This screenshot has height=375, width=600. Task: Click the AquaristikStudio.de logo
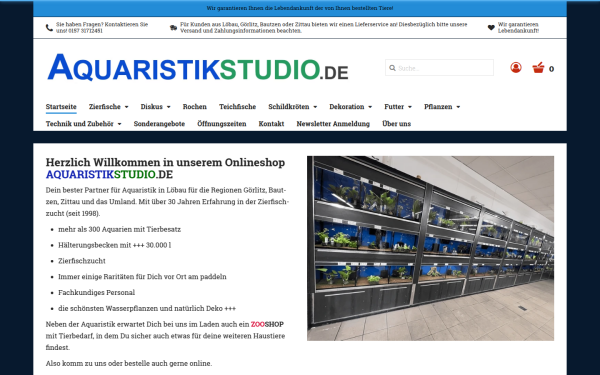tap(198, 67)
